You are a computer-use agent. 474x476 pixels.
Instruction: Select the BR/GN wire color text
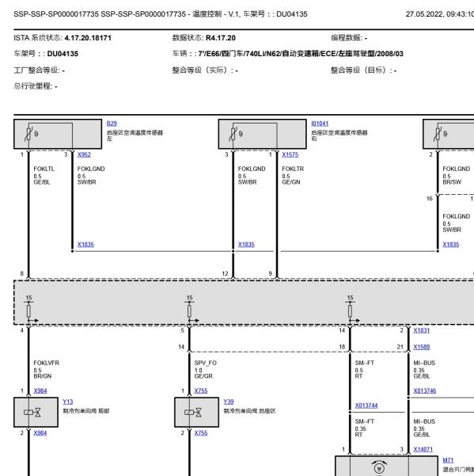click(43, 376)
